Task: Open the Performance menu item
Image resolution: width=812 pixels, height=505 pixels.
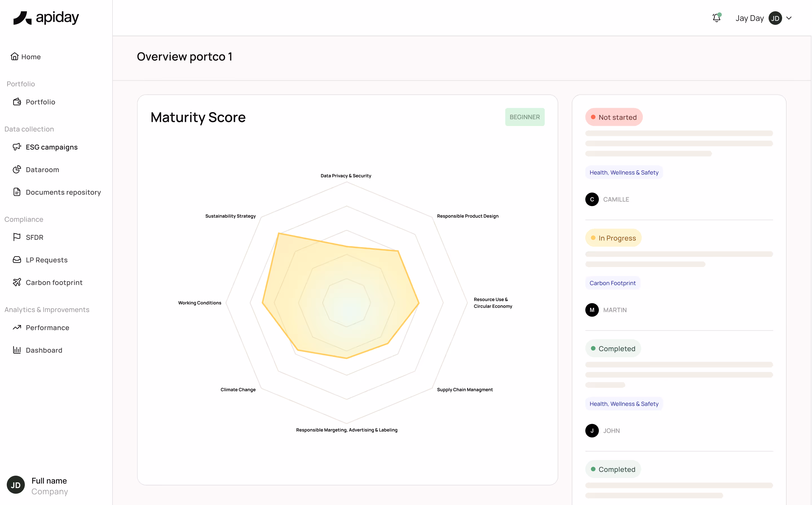Action: click(x=47, y=328)
